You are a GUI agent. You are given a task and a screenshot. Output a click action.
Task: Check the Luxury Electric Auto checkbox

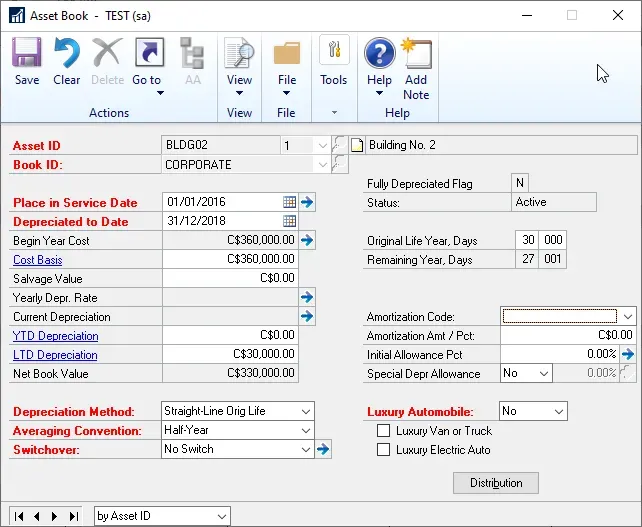pos(383,450)
